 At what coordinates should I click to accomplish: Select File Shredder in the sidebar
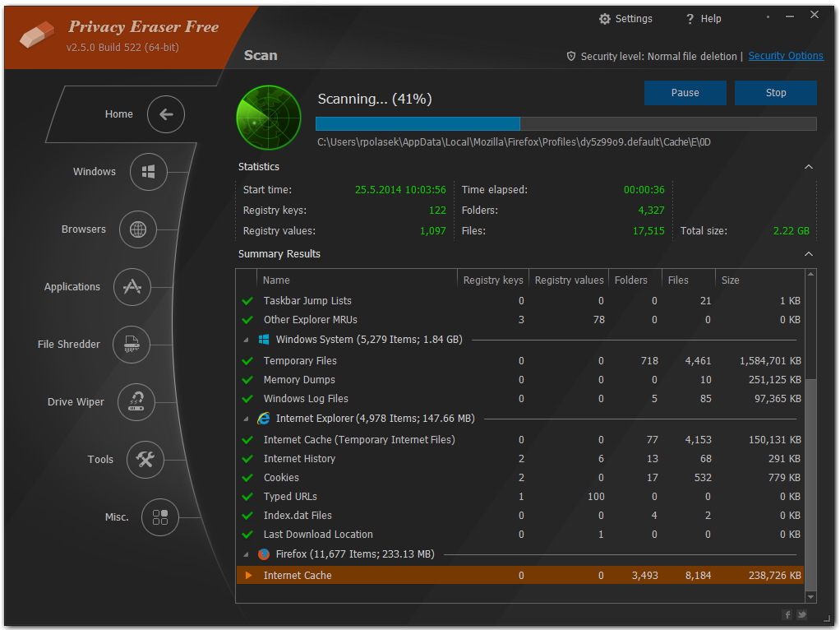[68, 345]
